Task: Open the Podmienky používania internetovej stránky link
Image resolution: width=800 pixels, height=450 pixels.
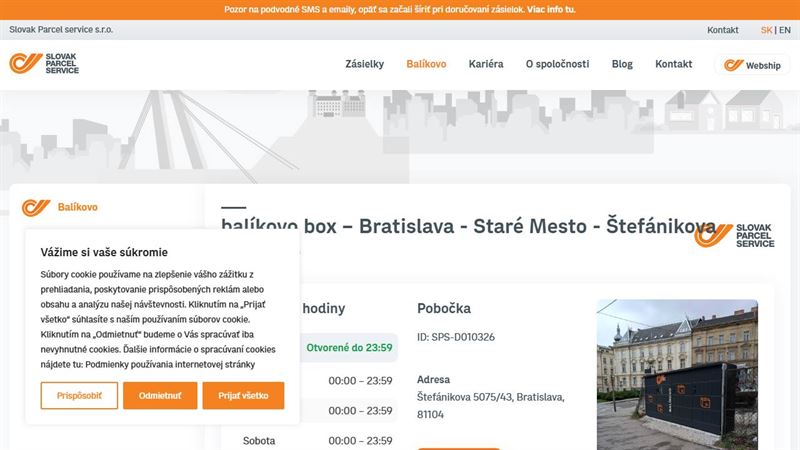Action: (x=170, y=364)
